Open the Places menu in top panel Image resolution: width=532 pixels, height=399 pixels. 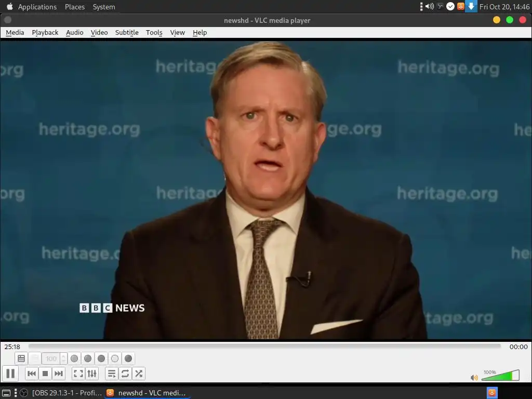pos(75,7)
